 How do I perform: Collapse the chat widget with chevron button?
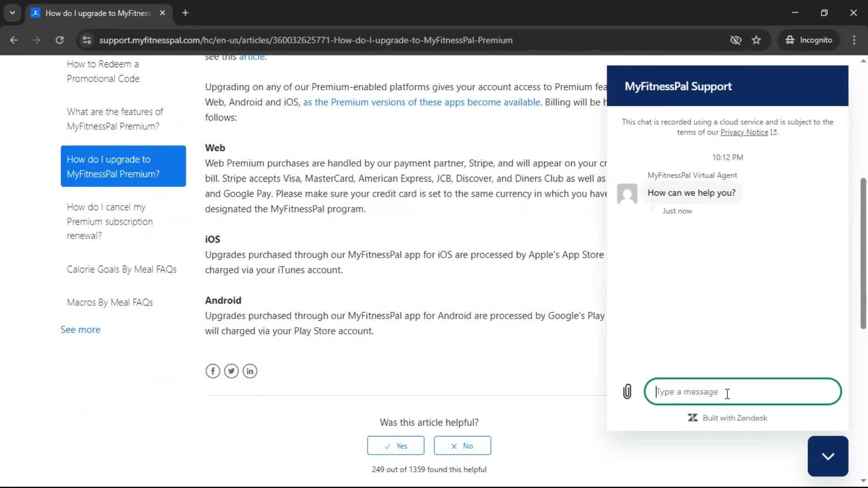coord(828,456)
